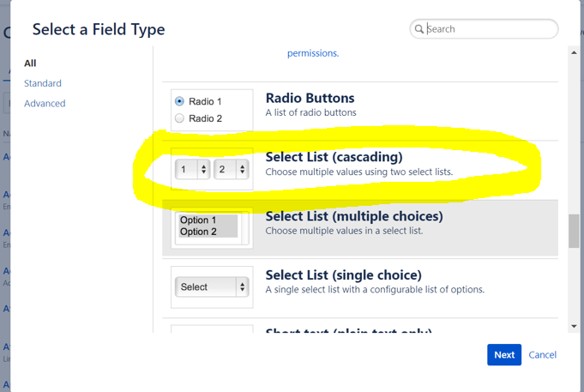Click the search magnifier icon

[x=419, y=29]
